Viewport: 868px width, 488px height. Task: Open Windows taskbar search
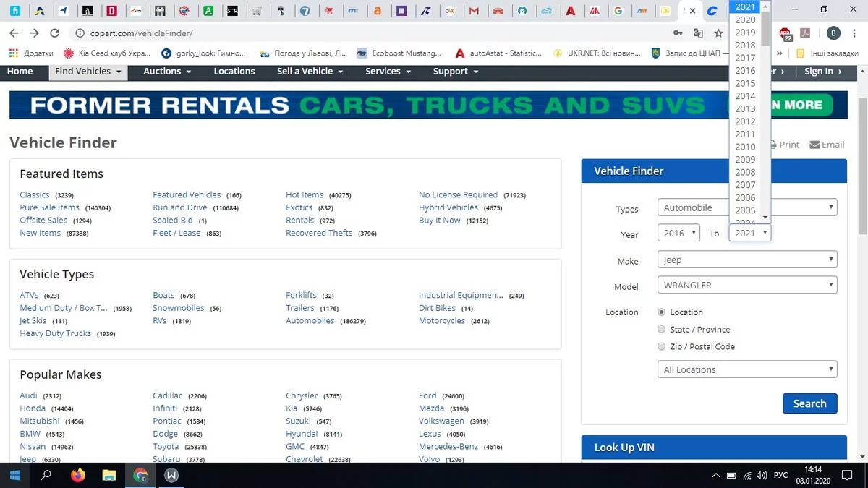[x=46, y=475]
